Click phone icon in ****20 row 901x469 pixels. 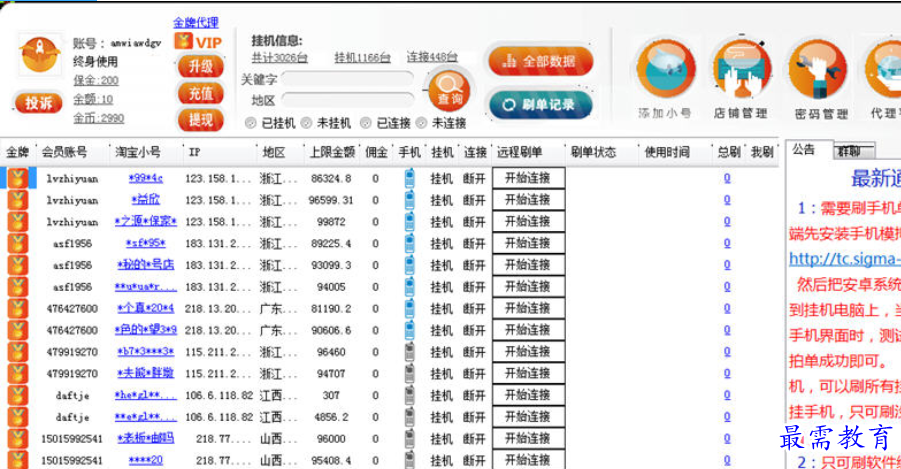pyautogui.click(x=410, y=460)
